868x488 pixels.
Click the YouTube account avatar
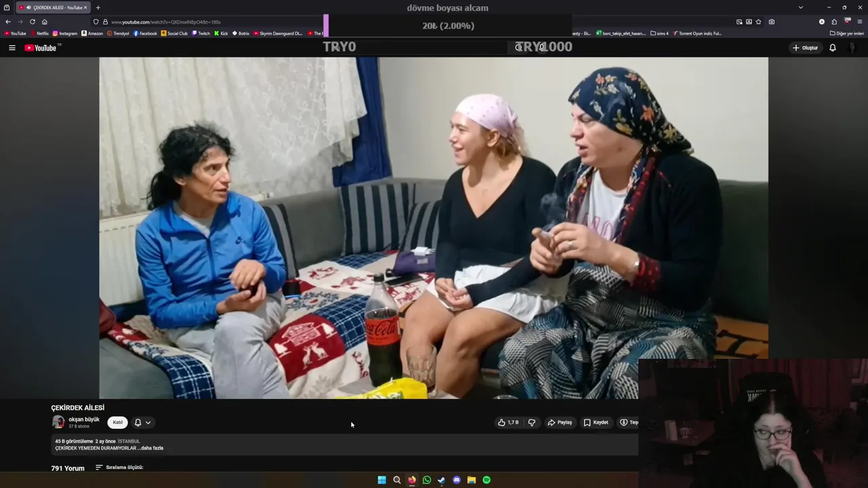(852, 47)
